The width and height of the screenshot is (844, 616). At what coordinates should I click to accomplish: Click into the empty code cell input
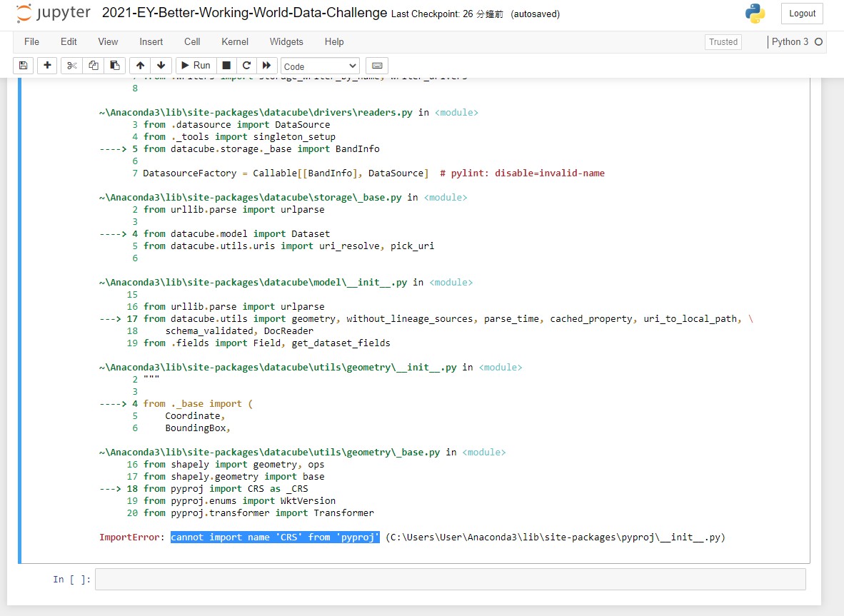pos(451,580)
